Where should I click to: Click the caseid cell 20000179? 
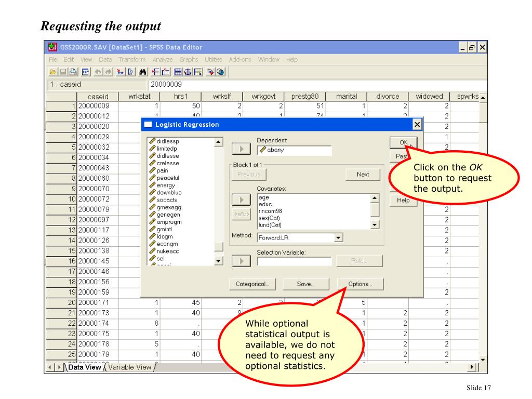pos(98,354)
